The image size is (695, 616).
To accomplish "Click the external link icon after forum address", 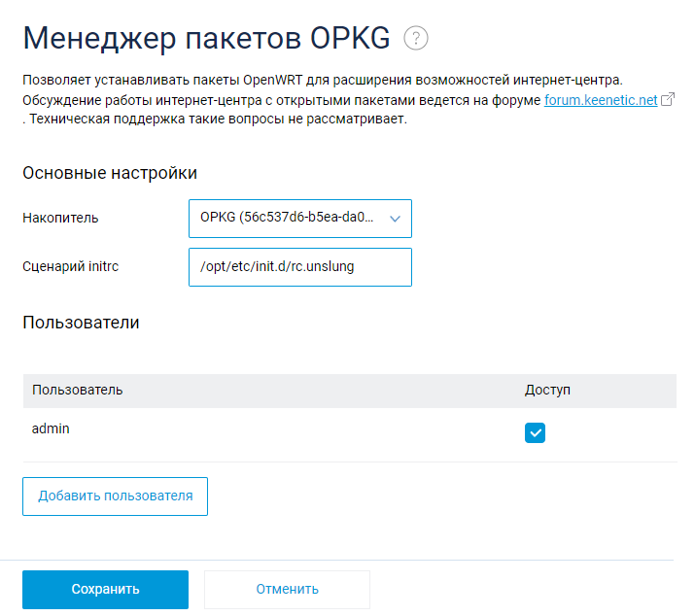I will pyautogui.click(x=667, y=100).
